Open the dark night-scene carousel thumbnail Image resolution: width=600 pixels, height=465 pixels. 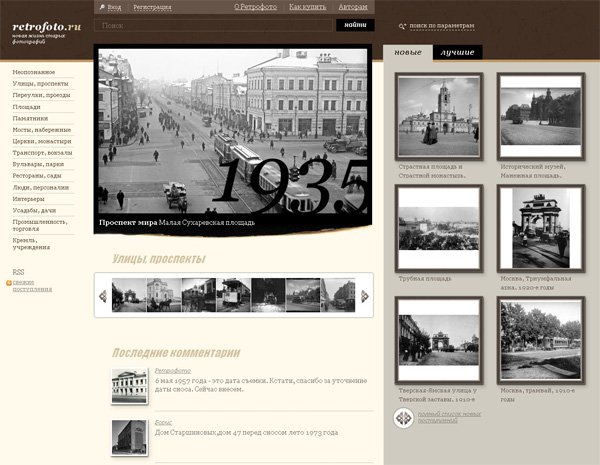point(268,295)
